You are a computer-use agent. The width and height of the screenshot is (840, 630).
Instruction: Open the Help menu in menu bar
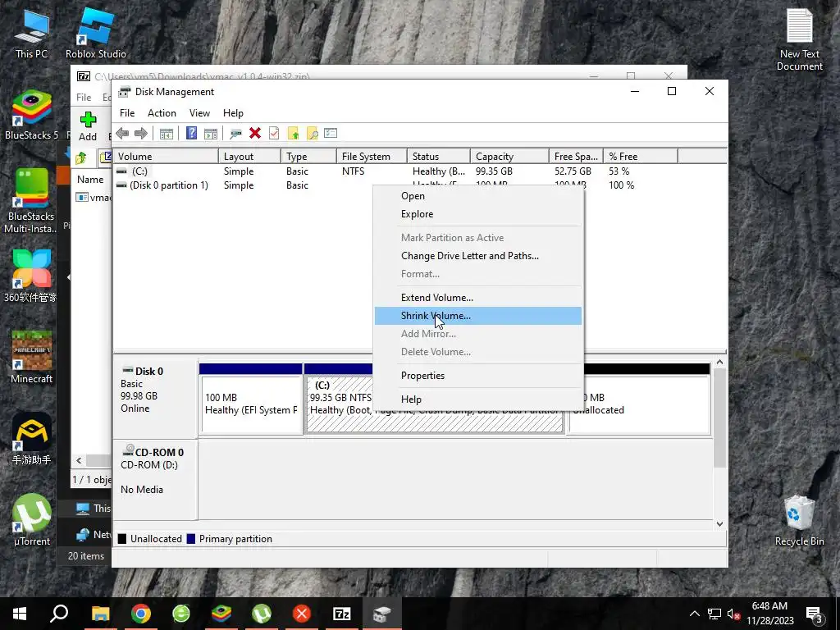click(x=233, y=113)
